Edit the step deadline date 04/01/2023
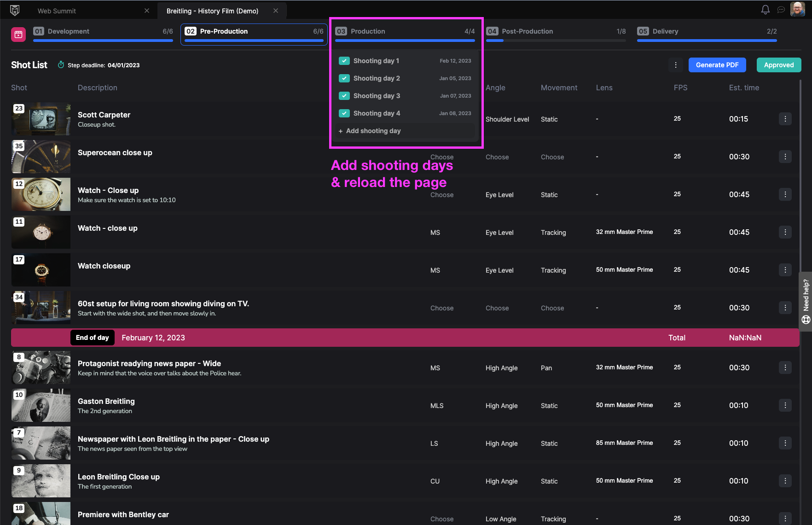This screenshot has width=812, height=525. [124, 65]
